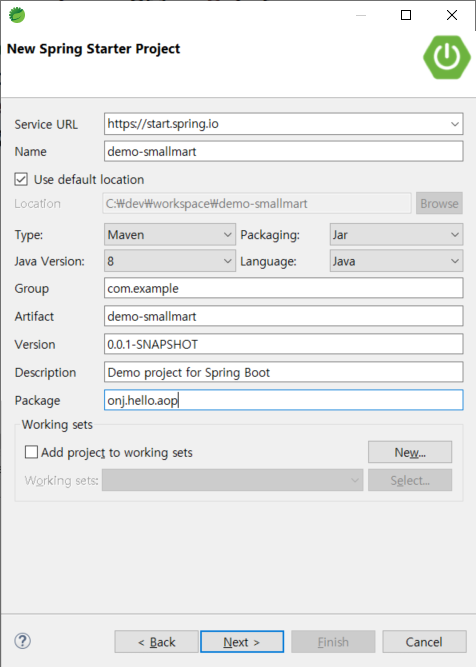Click the Next > button
This screenshot has height=667, width=476.
tap(242, 641)
